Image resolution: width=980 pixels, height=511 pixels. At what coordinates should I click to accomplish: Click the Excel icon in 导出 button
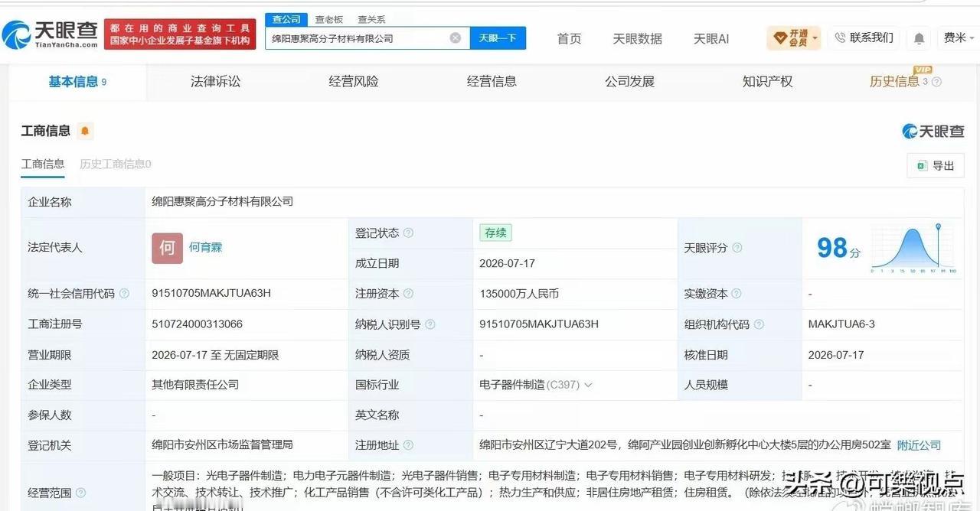[923, 165]
